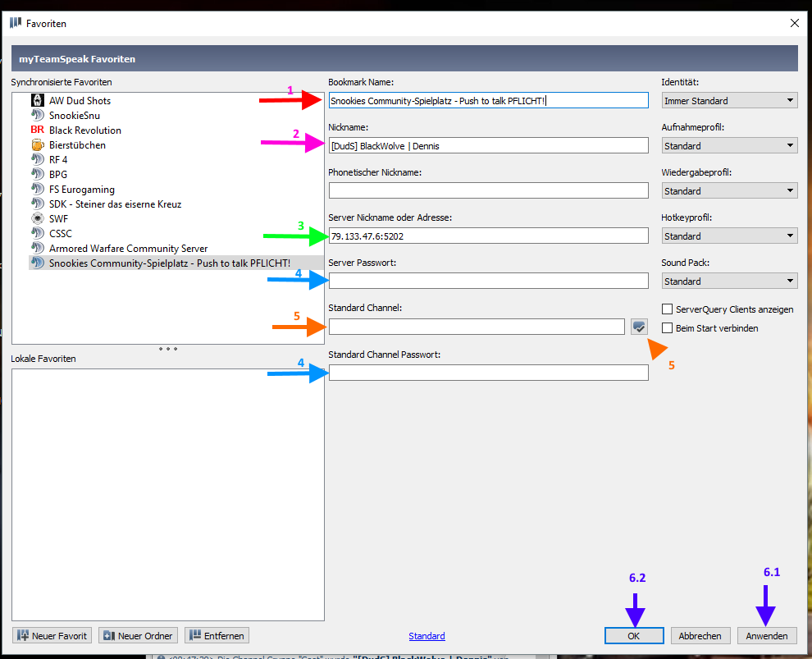Open the Sound Pack dropdown
This screenshot has width=812, height=659.
coord(729,281)
